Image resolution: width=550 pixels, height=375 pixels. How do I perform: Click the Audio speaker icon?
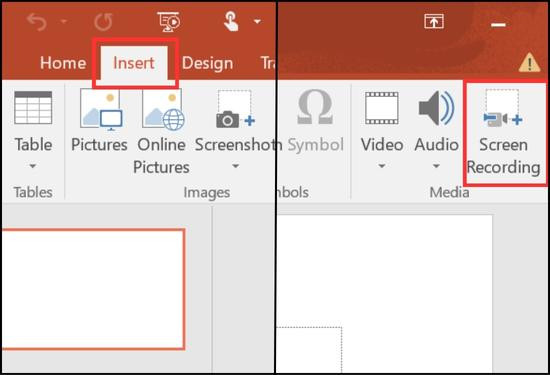point(436,108)
